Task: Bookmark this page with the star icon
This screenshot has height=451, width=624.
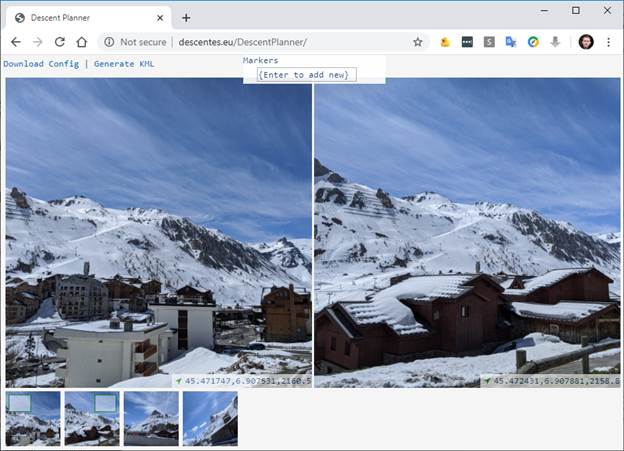Action: (417, 42)
